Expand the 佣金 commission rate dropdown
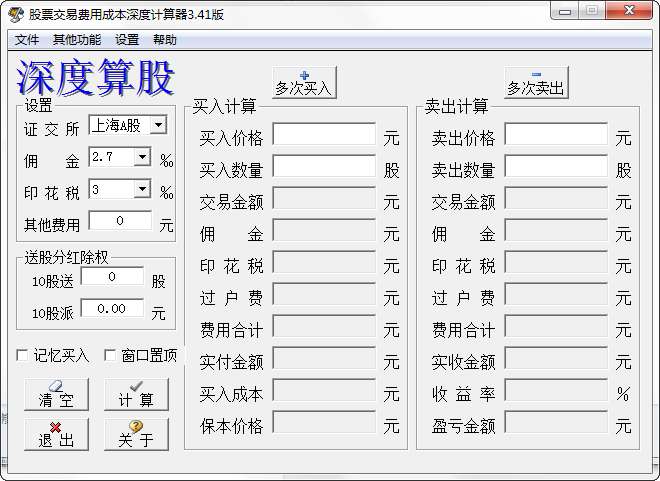The image size is (660, 481). (143, 157)
